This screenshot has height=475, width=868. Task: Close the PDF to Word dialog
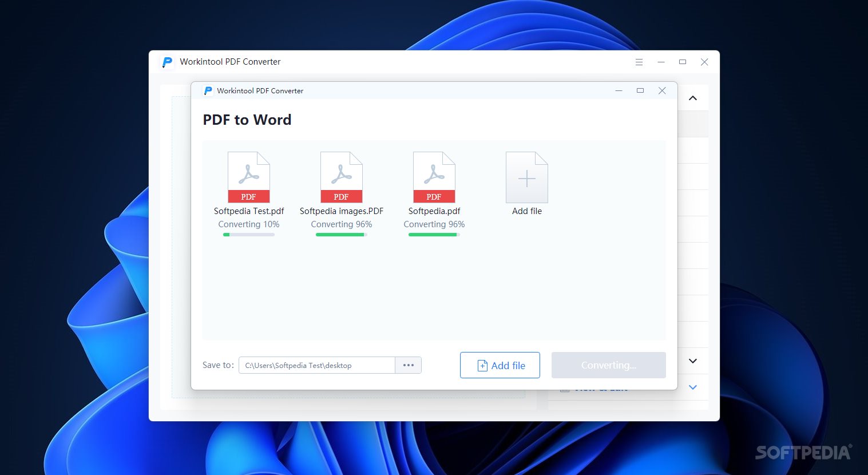[662, 90]
